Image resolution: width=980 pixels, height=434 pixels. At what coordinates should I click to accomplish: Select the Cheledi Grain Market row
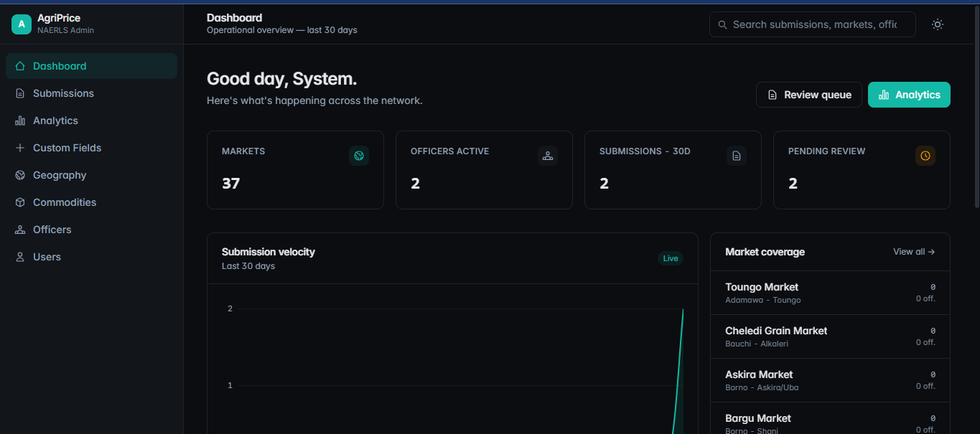coord(830,336)
